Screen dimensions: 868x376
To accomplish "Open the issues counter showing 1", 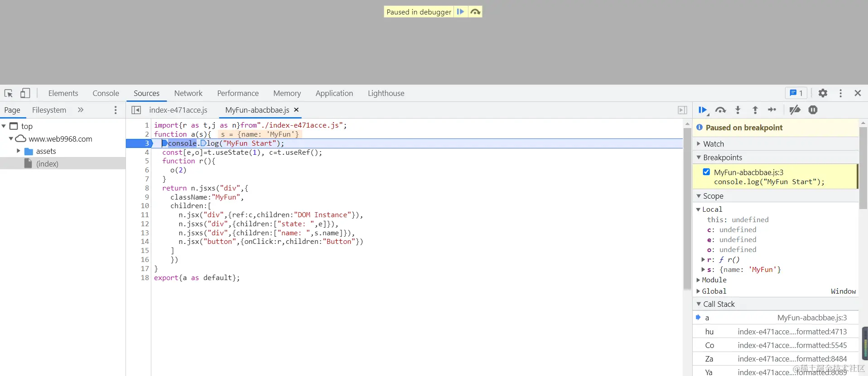I will point(796,93).
